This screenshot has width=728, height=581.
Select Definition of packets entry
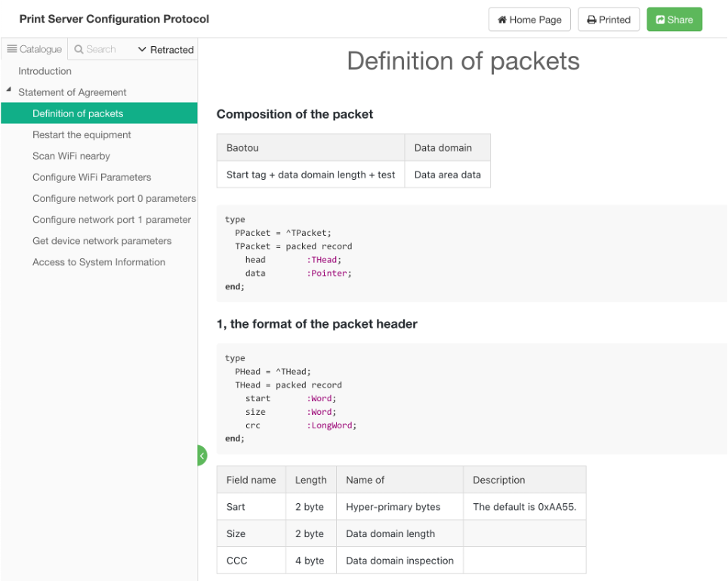pyautogui.click(x=76, y=113)
